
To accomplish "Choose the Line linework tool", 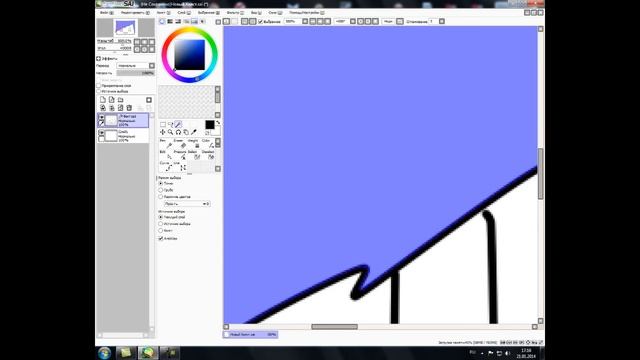I will pyautogui.click(x=180, y=166).
